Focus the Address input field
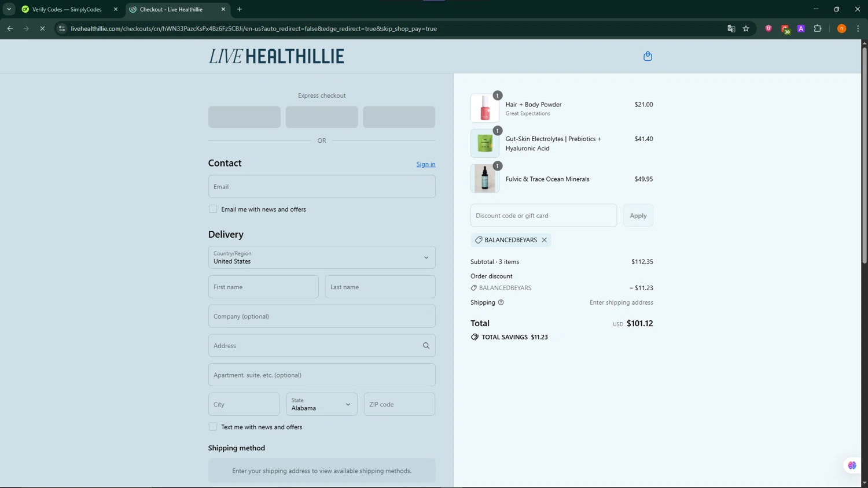Image resolution: width=868 pixels, height=488 pixels. pyautogui.click(x=322, y=346)
